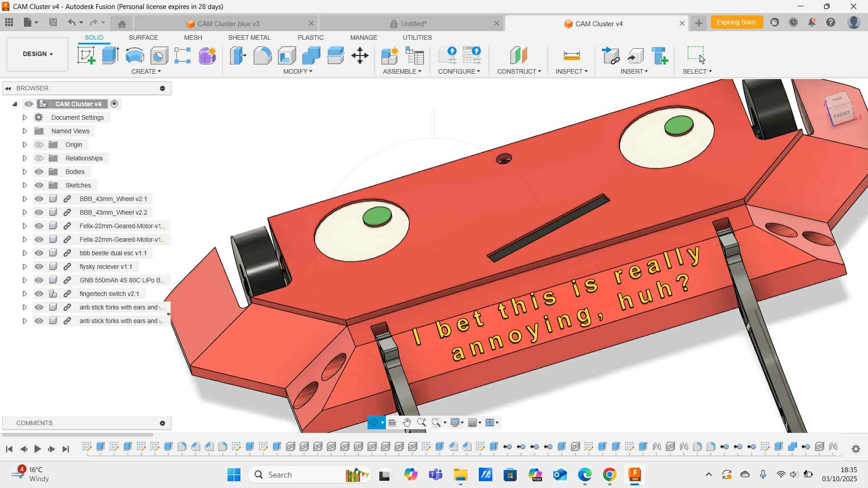868x488 pixels.
Task: Toggle visibility of flysky reciever component
Action: pos(39,267)
